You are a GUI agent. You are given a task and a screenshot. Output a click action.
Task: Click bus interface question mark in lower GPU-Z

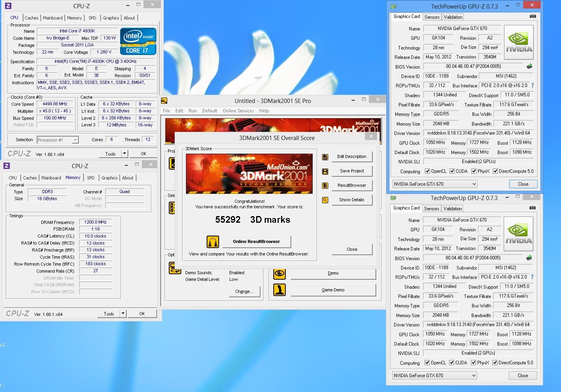pos(532,277)
